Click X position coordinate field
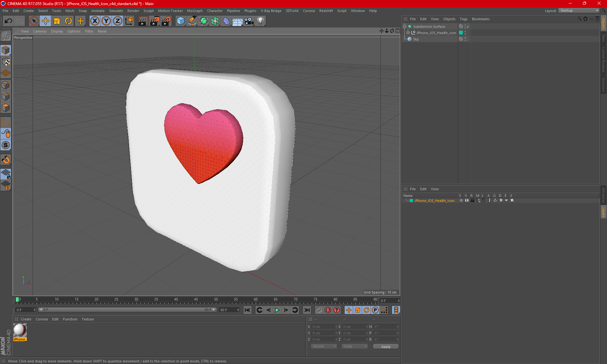This screenshot has width=607, height=364. coord(324,327)
